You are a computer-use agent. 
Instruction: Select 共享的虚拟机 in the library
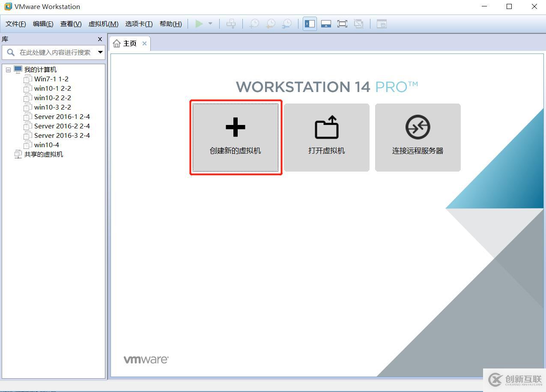tap(44, 154)
